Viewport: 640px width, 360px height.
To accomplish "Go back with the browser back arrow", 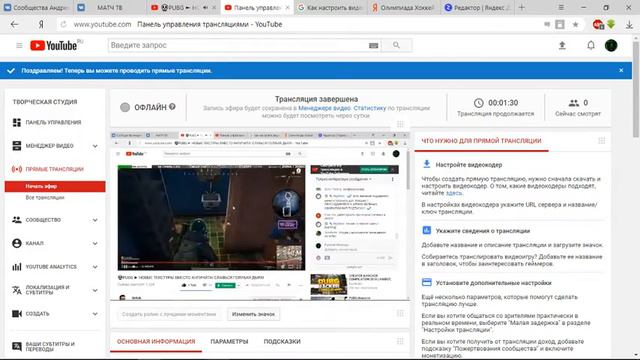I will coord(15,24).
